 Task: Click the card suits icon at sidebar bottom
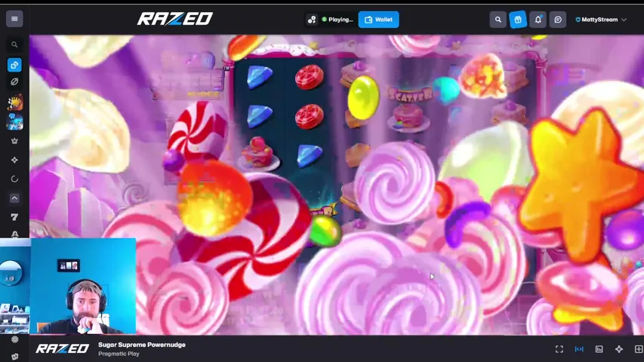click(x=15, y=356)
